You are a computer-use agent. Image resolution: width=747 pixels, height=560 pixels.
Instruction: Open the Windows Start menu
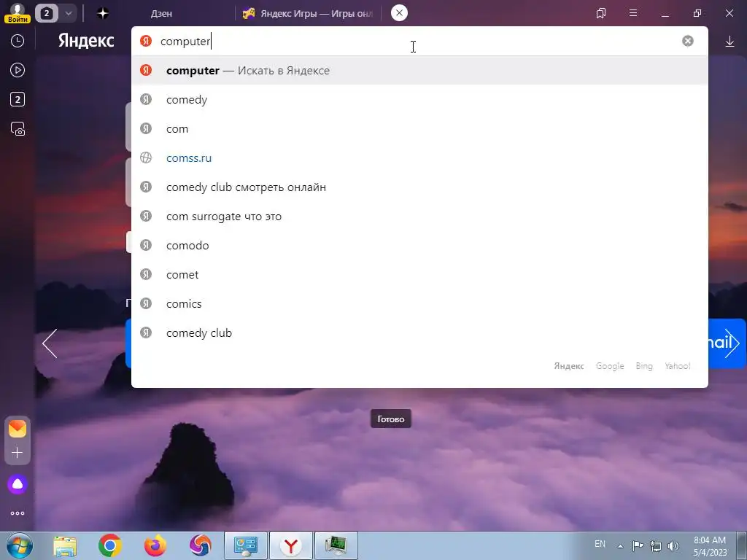click(19, 545)
